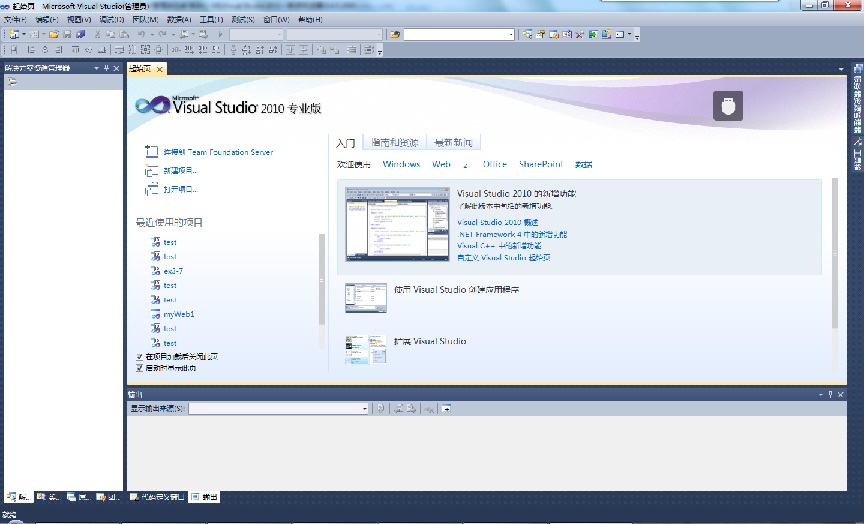
Task: Open the New Project button dropdown arrow
Action: [24, 34]
